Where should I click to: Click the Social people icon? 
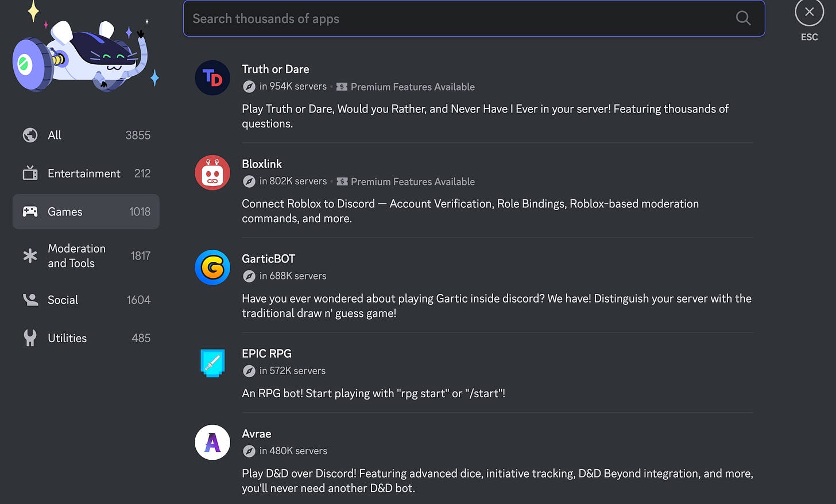point(30,300)
